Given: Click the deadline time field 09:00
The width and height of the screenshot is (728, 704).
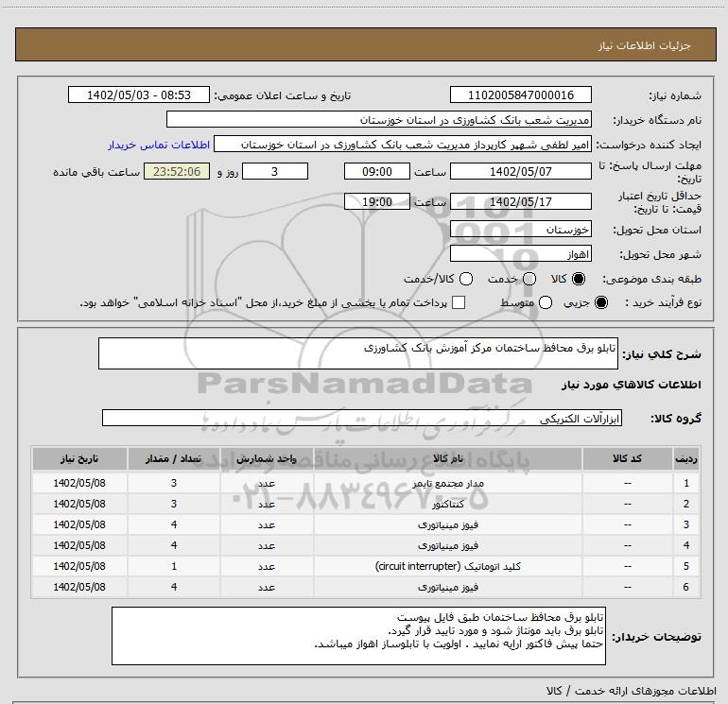Looking at the screenshot, I should point(377,171).
